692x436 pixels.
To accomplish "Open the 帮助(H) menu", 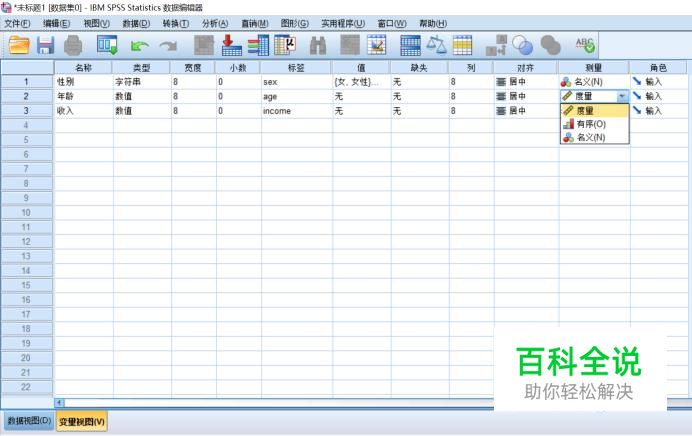I will point(433,23).
